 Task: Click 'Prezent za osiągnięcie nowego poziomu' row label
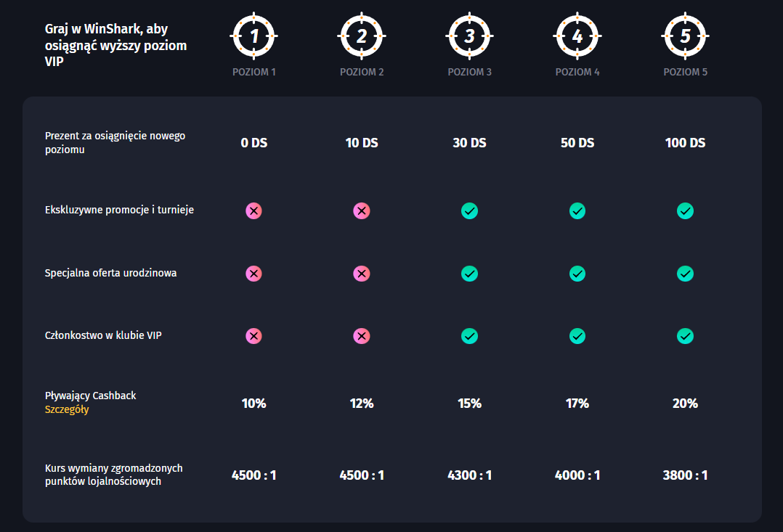115,143
